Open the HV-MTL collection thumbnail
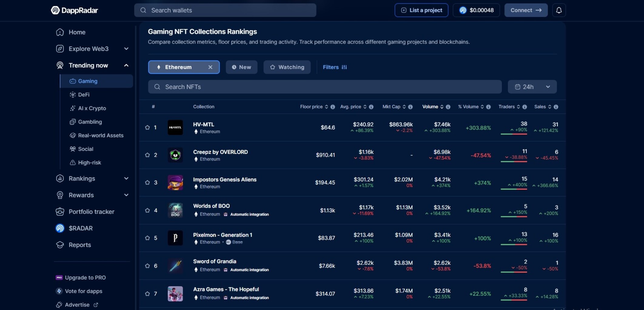The image size is (644, 310). point(175,127)
